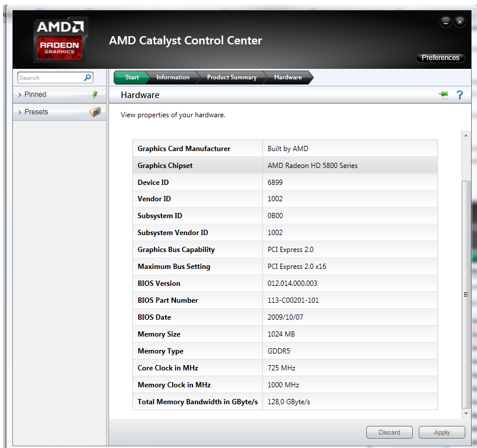Click the Apply button
This screenshot has width=477, height=448.
(441, 432)
